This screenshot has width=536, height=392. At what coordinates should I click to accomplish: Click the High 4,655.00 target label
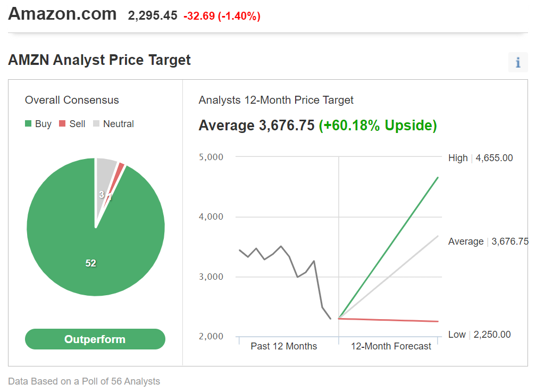480,158
